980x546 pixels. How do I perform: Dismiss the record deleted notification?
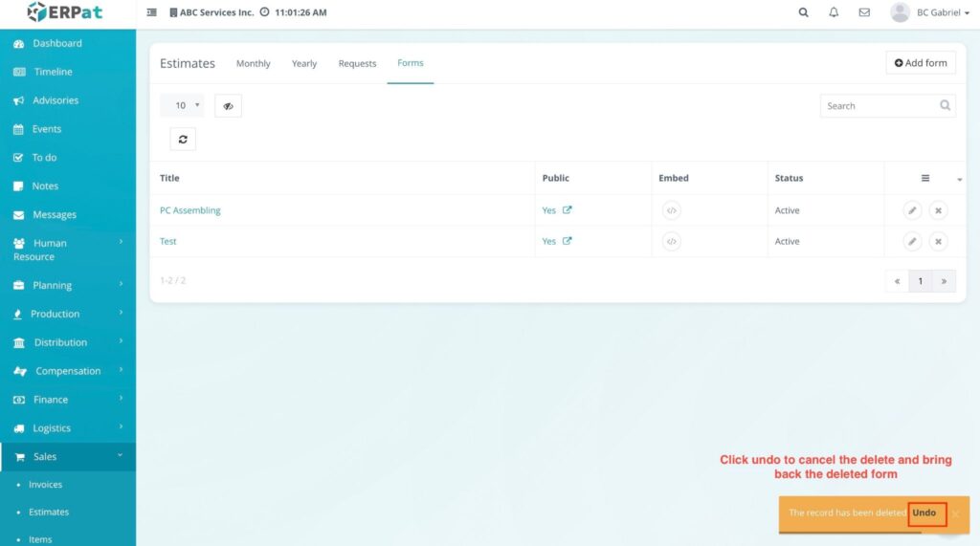[955, 513]
